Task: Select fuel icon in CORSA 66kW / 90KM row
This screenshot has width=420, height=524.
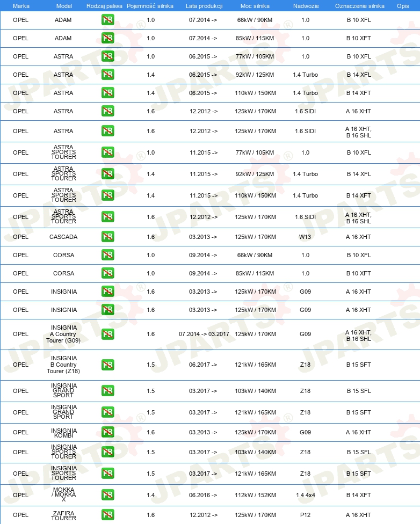Action: coord(107,255)
